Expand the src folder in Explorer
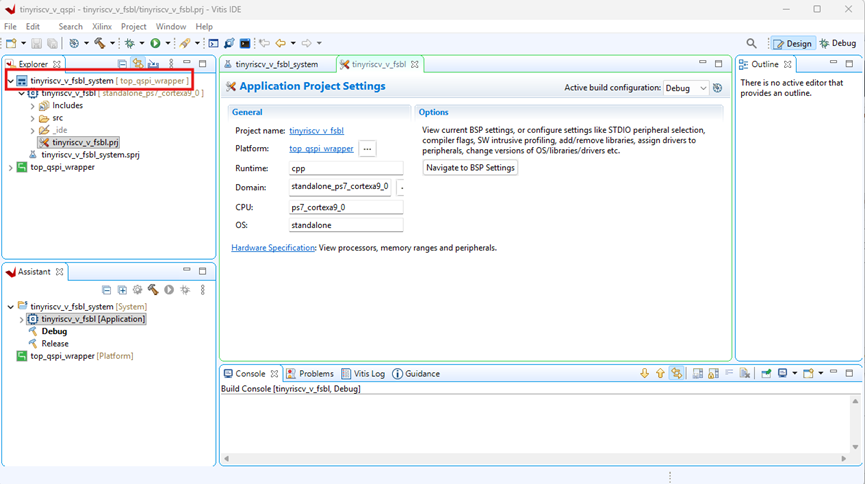 (32, 118)
